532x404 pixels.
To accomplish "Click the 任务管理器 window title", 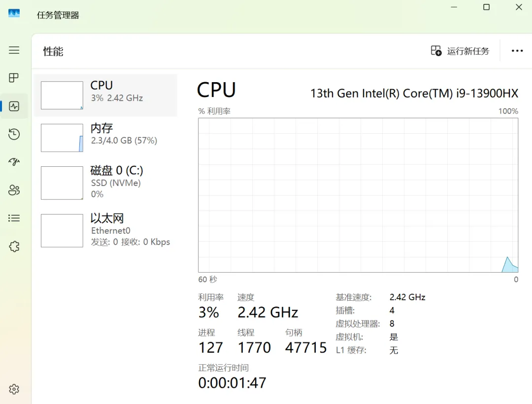I will [58, 15].
